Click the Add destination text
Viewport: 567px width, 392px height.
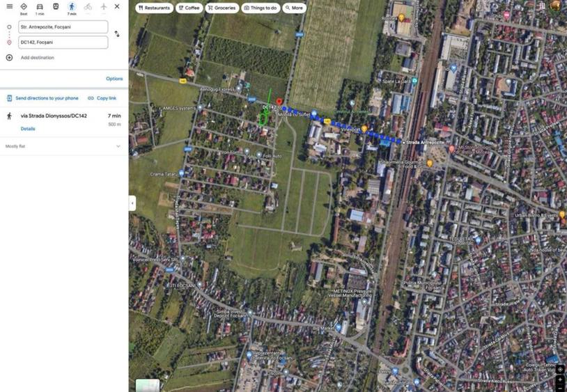coord(37,58)
